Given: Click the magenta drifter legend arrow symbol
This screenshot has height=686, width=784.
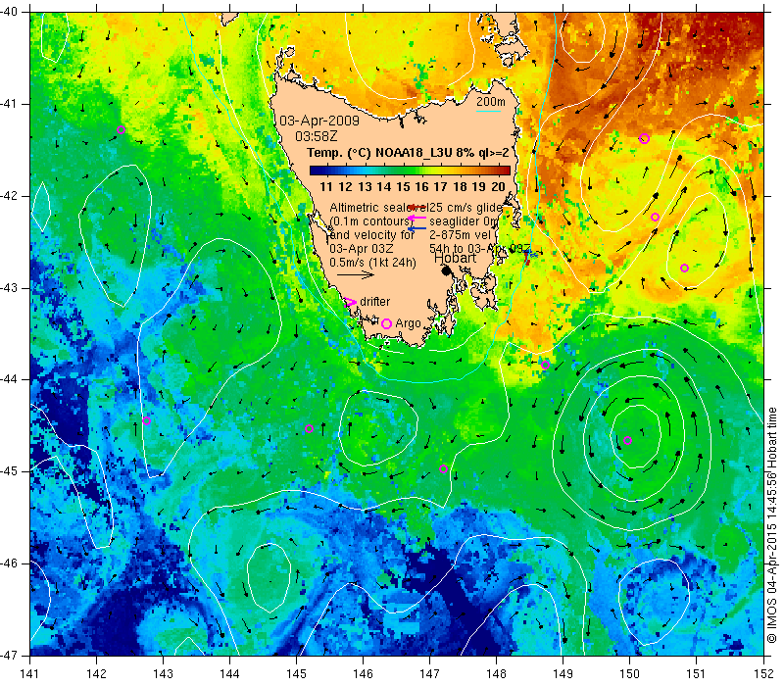Looking at the screenshot, I should click(x=351, y=302).
